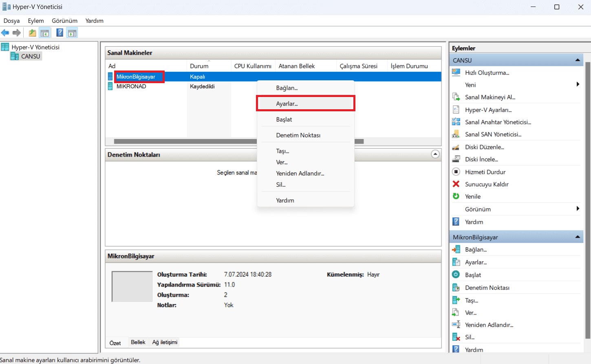This screenshot has height=364, width=591.
Task: Open the Görünüm menu in menu bar
Action: pyautogui.click(x=64, y=21)
